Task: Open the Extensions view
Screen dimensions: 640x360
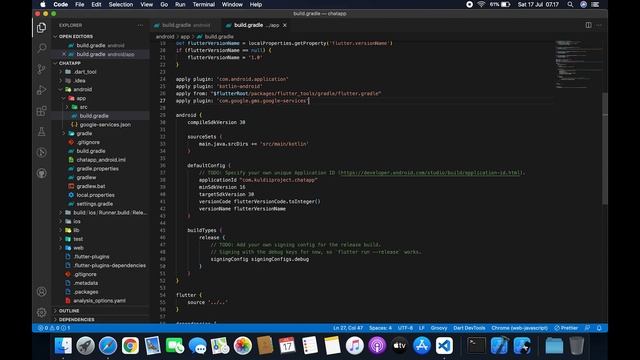Action: point(42,111)
